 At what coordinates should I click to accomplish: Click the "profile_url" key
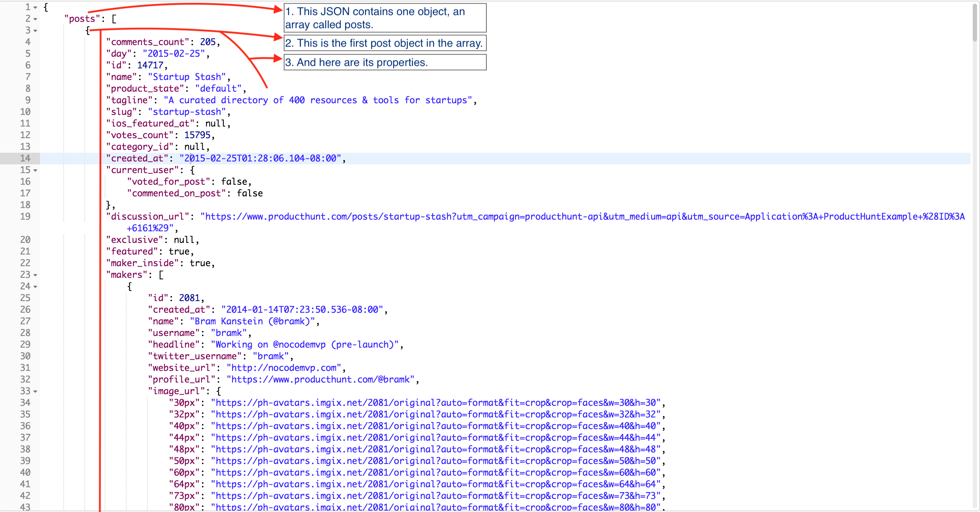point(182,380)
